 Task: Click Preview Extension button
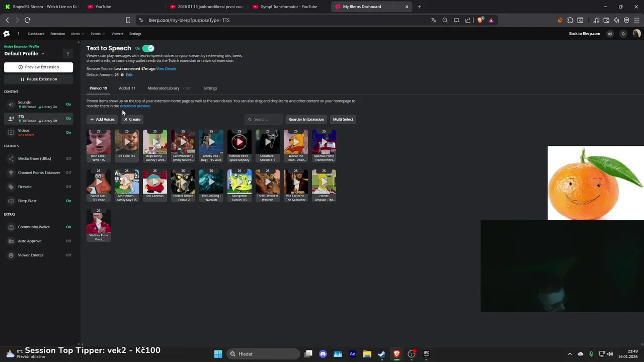tap(38, 67)
